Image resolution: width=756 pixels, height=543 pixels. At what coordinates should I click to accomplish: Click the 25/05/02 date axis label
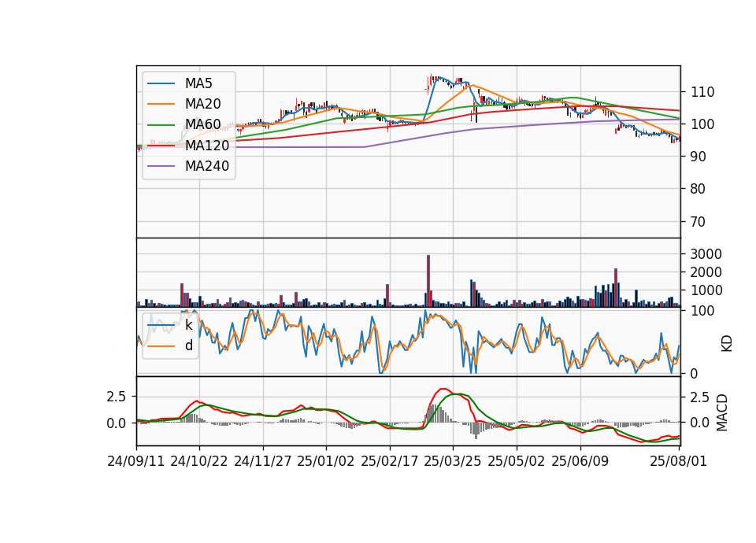(517, 462)
